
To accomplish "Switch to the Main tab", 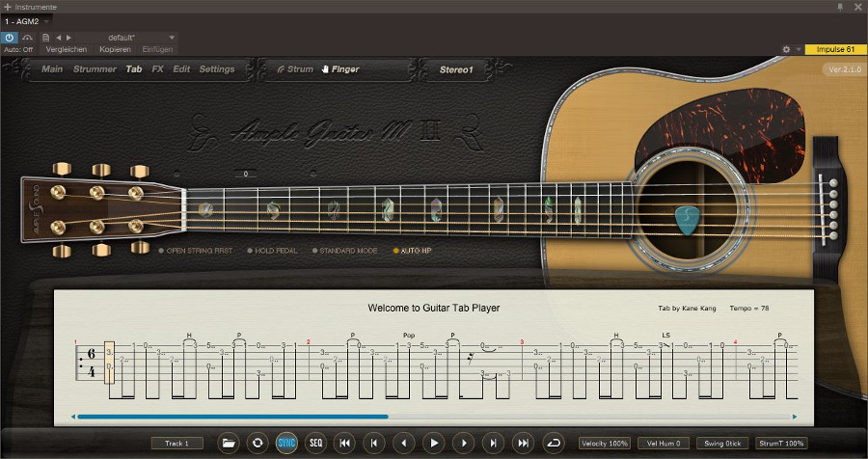I will 52,69.
